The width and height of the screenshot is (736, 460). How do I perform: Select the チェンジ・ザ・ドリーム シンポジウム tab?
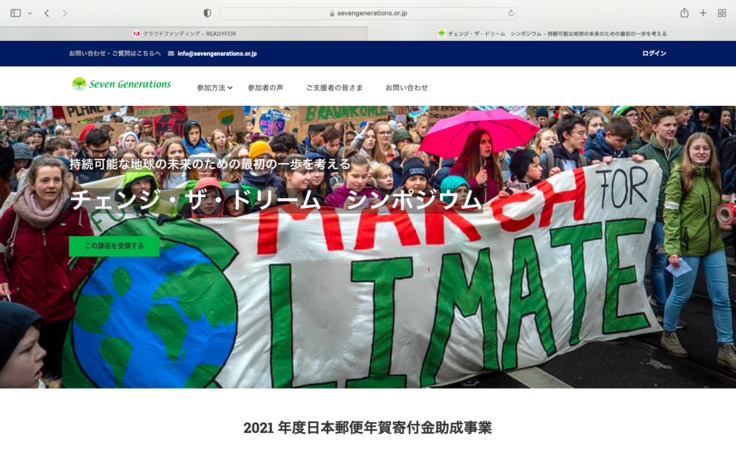pyautogui.click(x=552, y=33)
